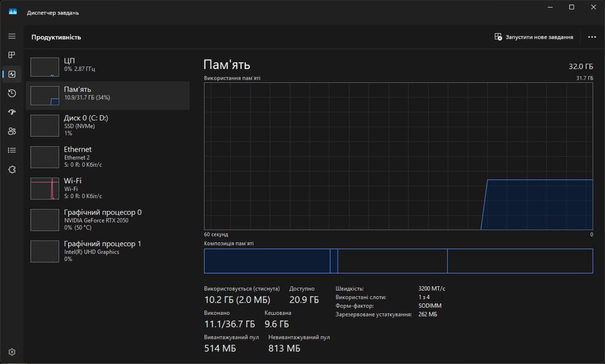Select Графічний процесор 1 Intel entry

[108, 252]
